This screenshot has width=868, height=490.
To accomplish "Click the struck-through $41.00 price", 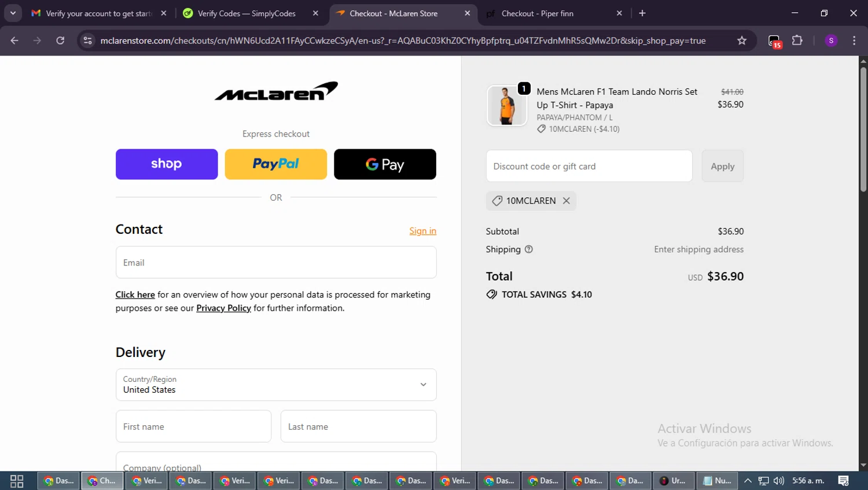I will pos(732,92).
